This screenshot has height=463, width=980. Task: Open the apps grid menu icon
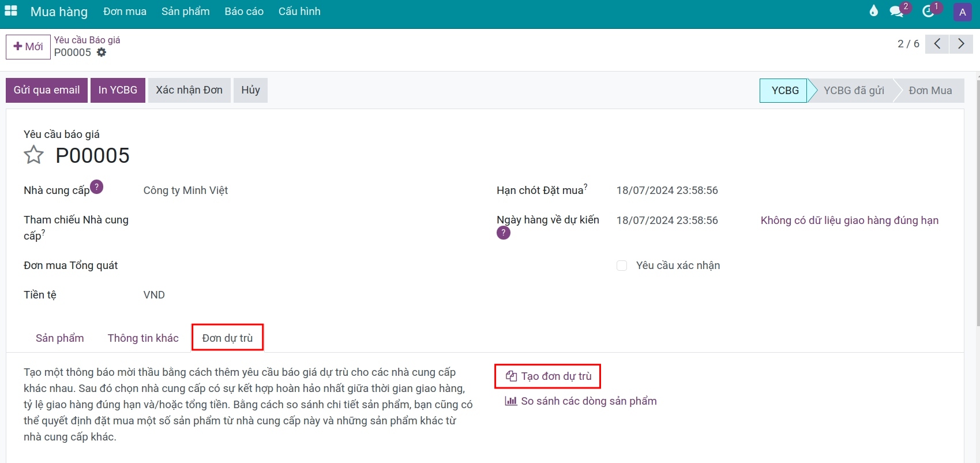[x=11, y=11]
